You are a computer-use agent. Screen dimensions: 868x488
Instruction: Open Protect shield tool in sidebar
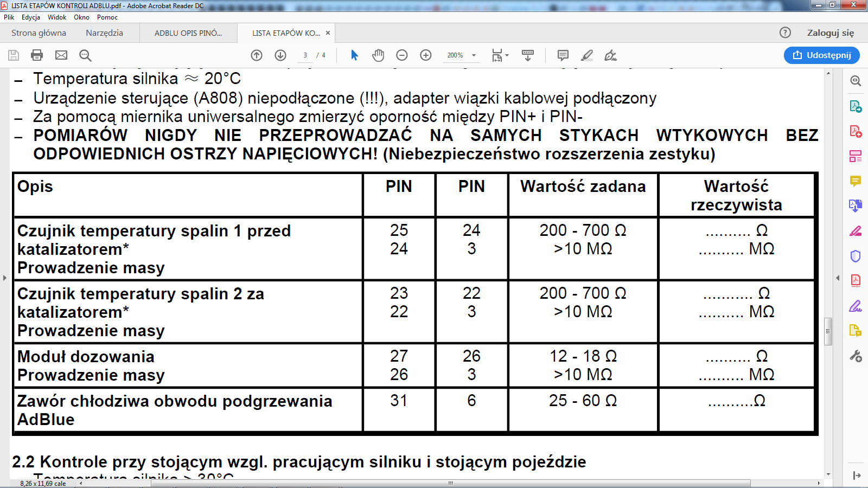coord(856,256)
